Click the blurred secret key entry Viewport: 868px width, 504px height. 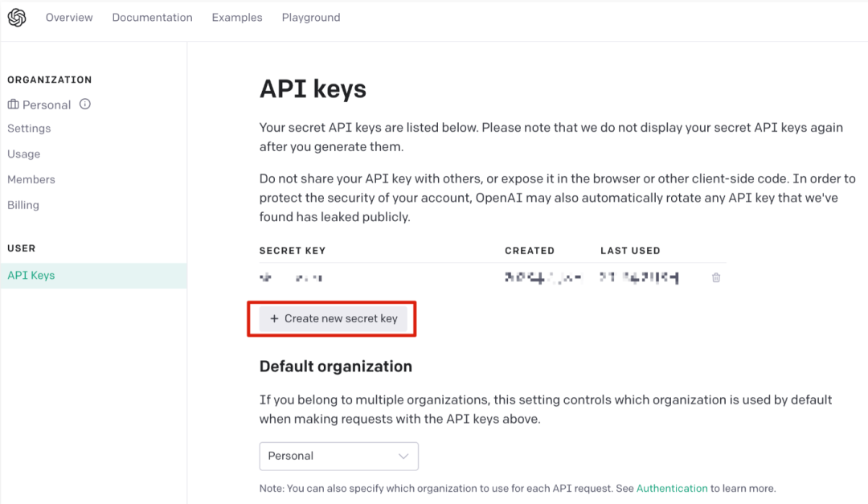pos(291,278)
